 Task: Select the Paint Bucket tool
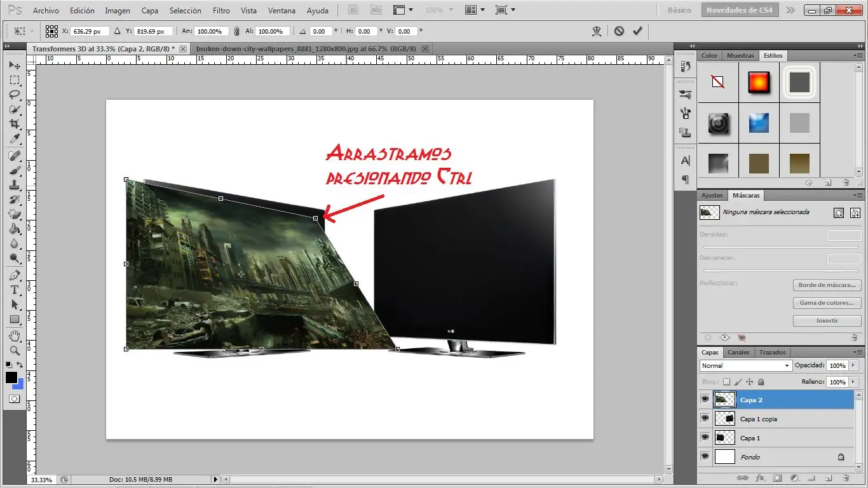(14, 229)
